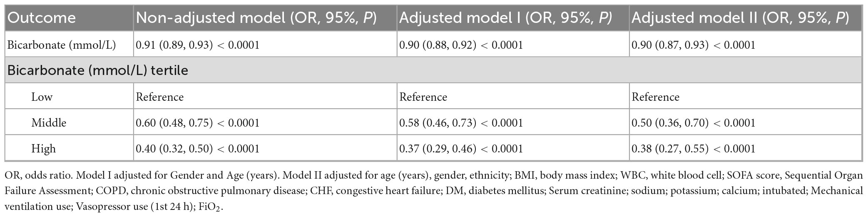Viewport: 868px width, 217px height.
Task: Select the Low tertile row label
Action: click(x=42, y=97)
